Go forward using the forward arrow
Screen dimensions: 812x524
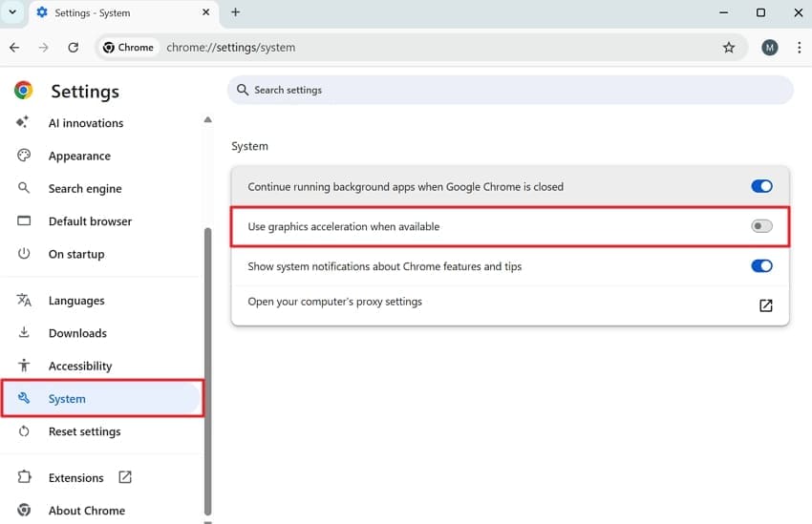tap(44, 48)
